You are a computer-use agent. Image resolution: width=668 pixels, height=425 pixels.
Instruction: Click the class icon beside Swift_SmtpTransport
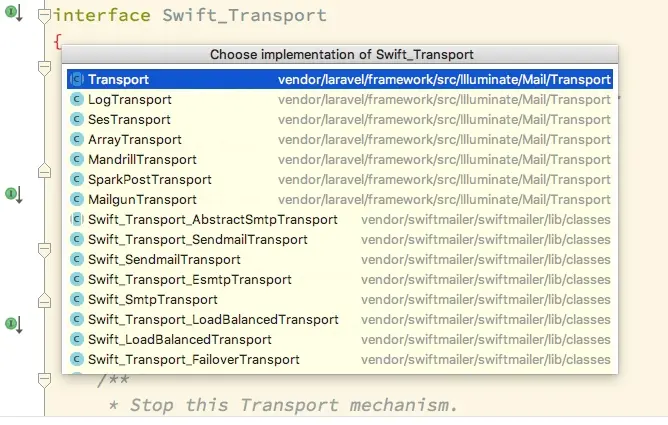point(77,300)
